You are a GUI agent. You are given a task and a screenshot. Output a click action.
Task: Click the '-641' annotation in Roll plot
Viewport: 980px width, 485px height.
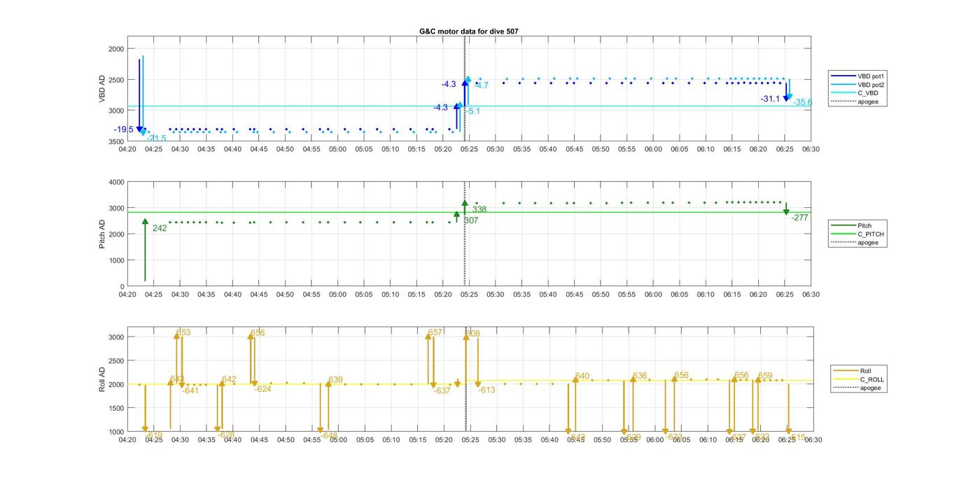tap(190, 391)
